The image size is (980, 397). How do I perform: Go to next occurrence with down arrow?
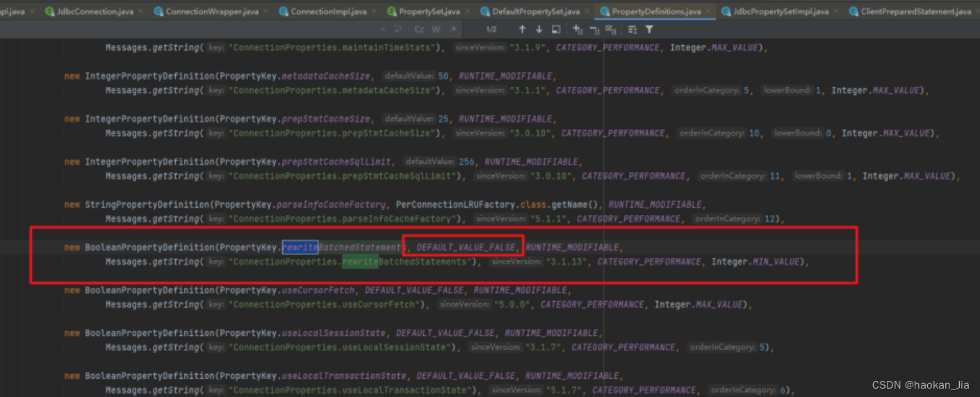tap(539, 29)
